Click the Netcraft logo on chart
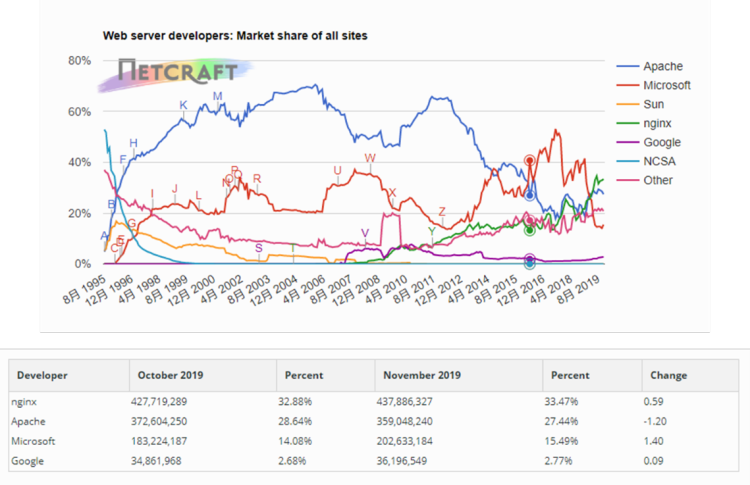 tap(178, 71)
